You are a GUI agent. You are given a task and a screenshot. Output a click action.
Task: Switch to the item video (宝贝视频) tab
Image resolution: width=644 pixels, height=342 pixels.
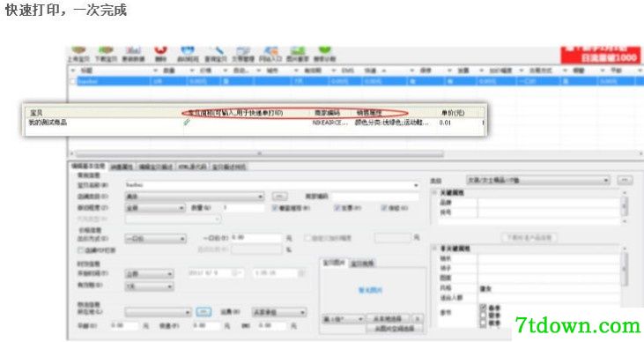pyautogui.click(x=362, y=264)
